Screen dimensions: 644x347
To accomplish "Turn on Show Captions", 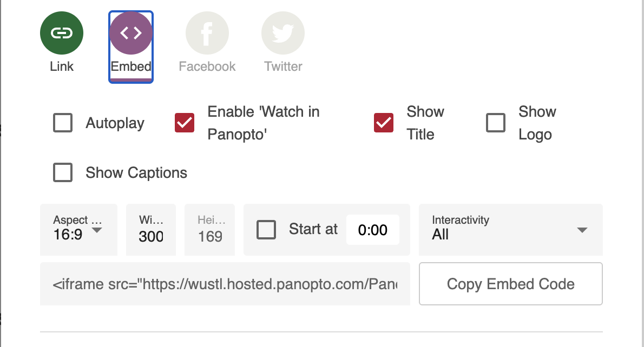I will click(63, 173).
